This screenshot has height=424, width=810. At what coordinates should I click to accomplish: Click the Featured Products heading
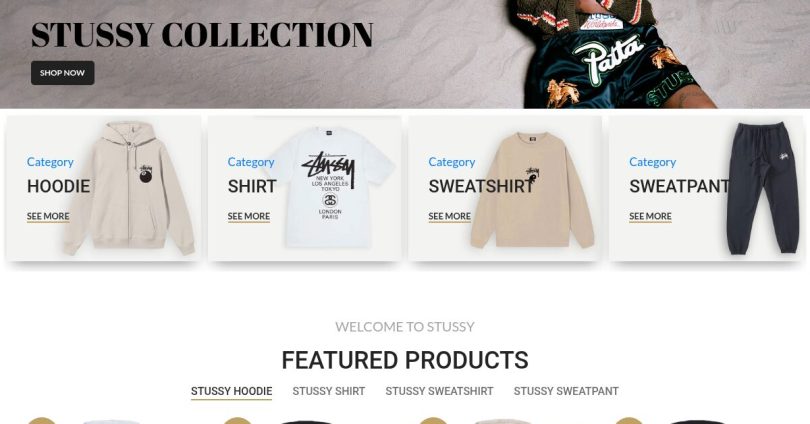click(405, 360)
